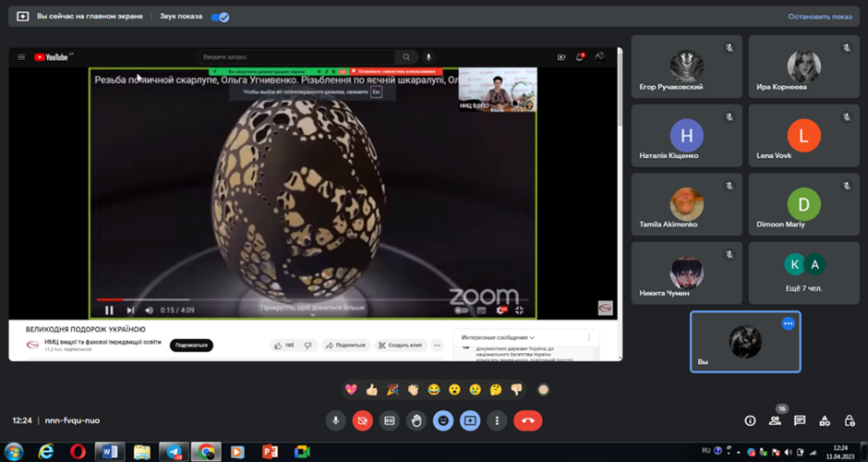
Task: Open channel НМЦ вищої та фахової передвищої освіти
Action: pos(103,343)
